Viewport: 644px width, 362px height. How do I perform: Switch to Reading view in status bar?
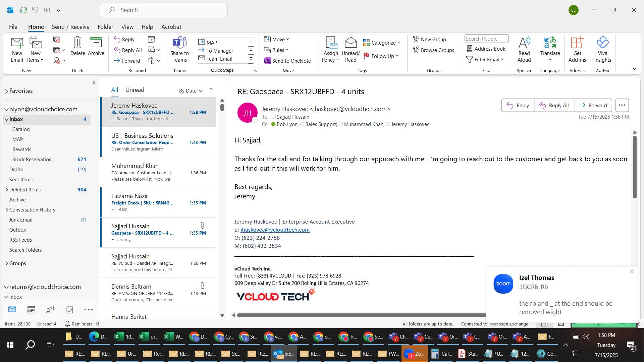[561, 324]
